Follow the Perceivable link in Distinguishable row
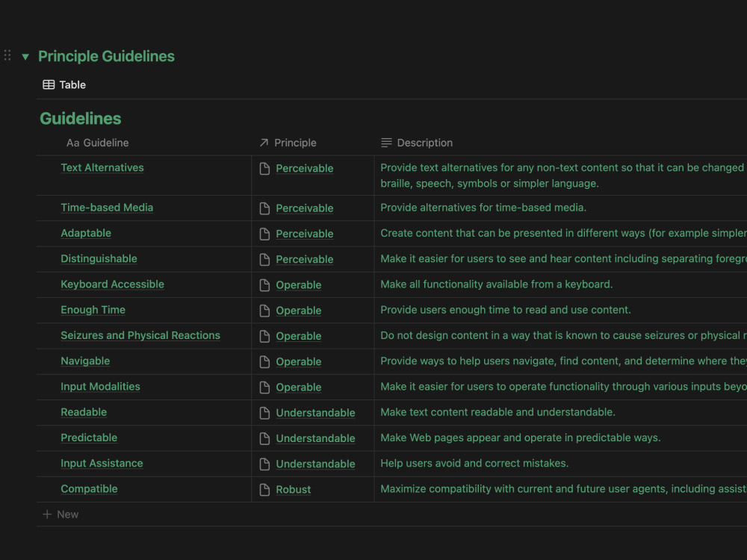Image resolution: width=747 pixels, height=560 pixels. [x=305, y=260]
